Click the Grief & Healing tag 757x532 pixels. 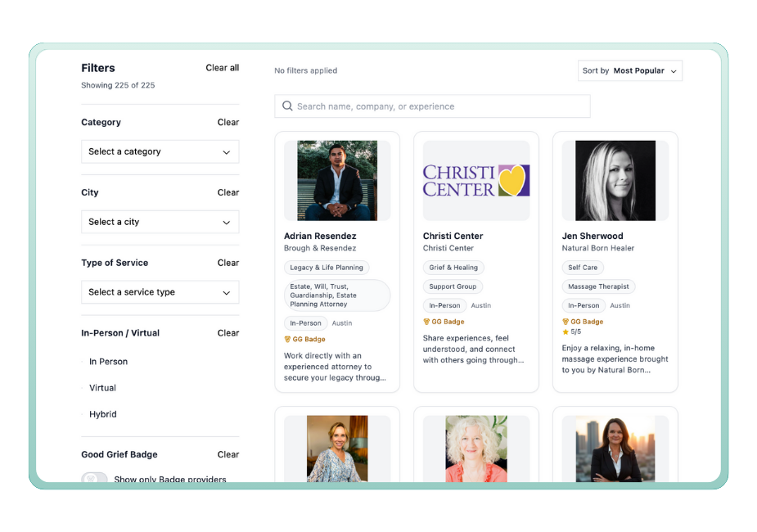coord(453,267)
